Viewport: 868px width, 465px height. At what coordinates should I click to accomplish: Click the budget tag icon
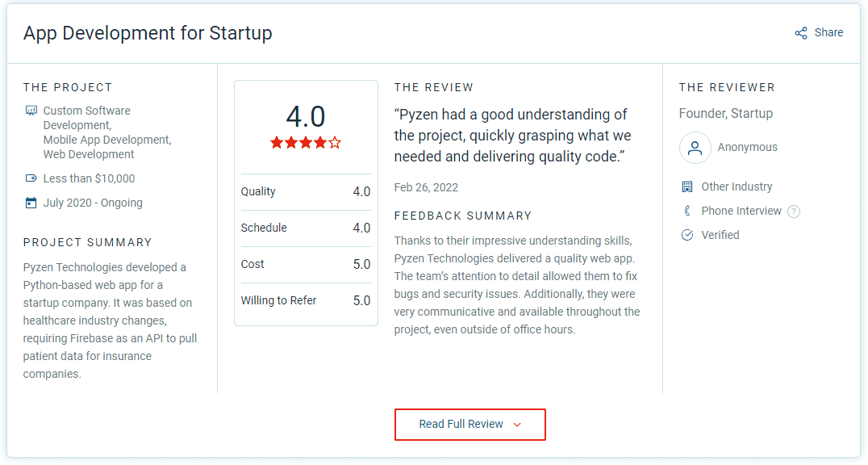(31, 178)
